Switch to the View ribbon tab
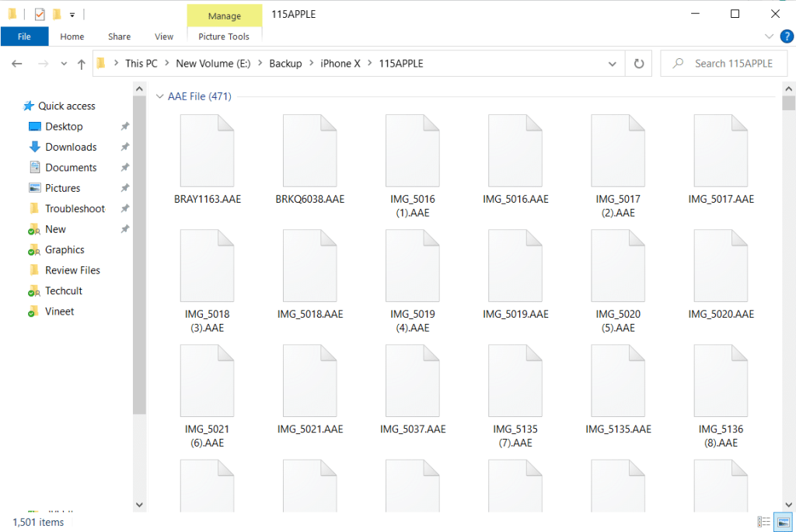This screenshot has width=796, height=532. tap(164, 37)
